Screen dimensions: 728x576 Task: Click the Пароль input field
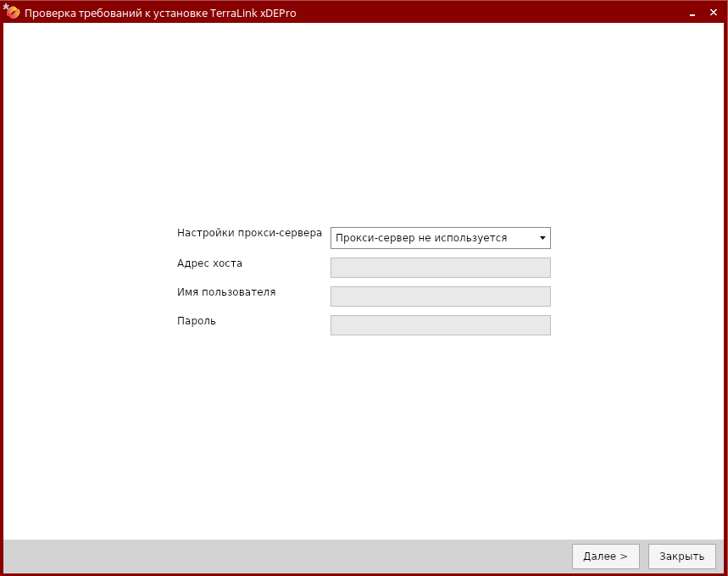(440, 325)
